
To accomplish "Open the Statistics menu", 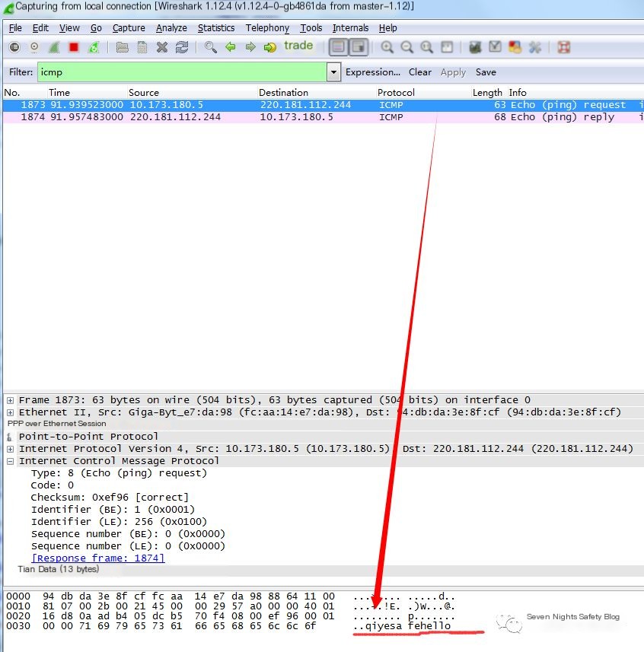I will click(216, 28).
